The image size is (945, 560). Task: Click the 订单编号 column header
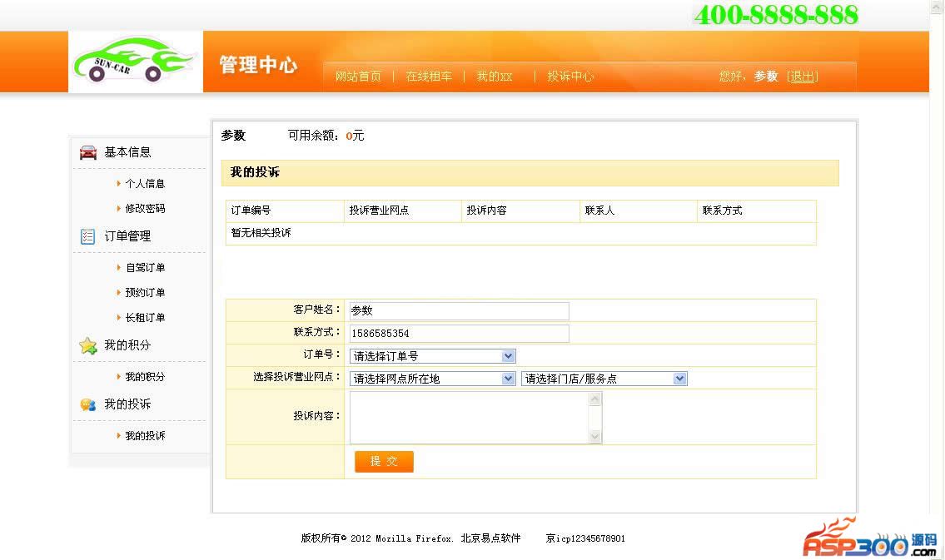pyautogui.click(x=251, y=211)
